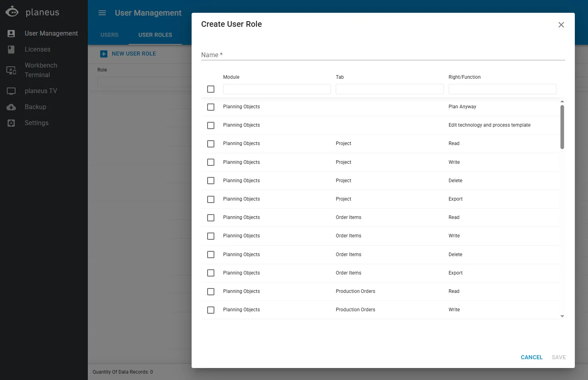Screen dimensions: 588x380
Task: Open Settings in the sidebar
Action: point(37,123)
